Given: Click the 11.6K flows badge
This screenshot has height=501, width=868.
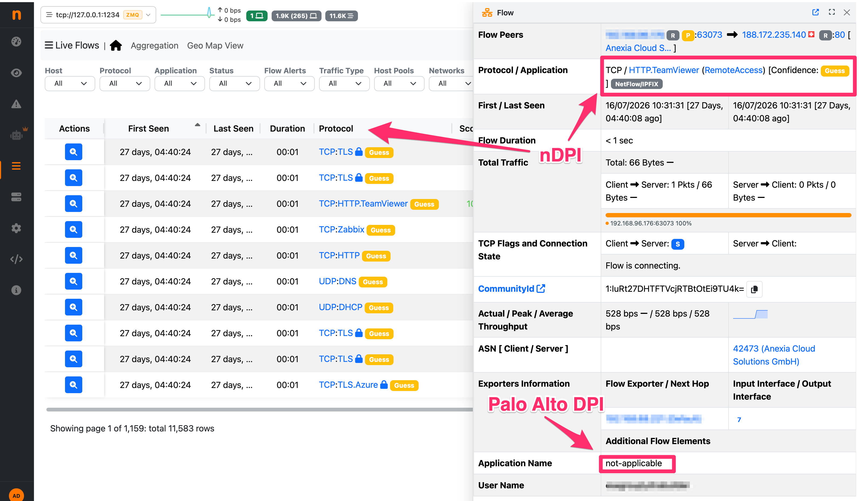Looking at the screenshot, I should click(x=341, y=16).
